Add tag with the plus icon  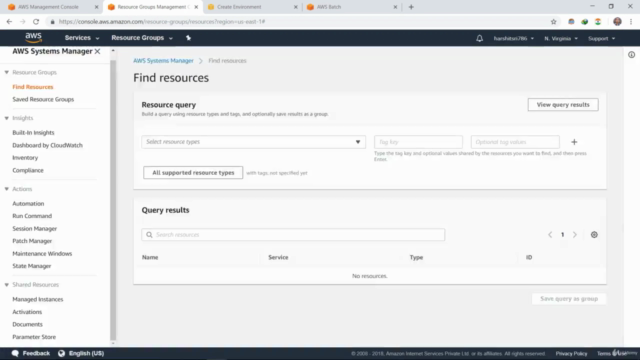point(574,142)
